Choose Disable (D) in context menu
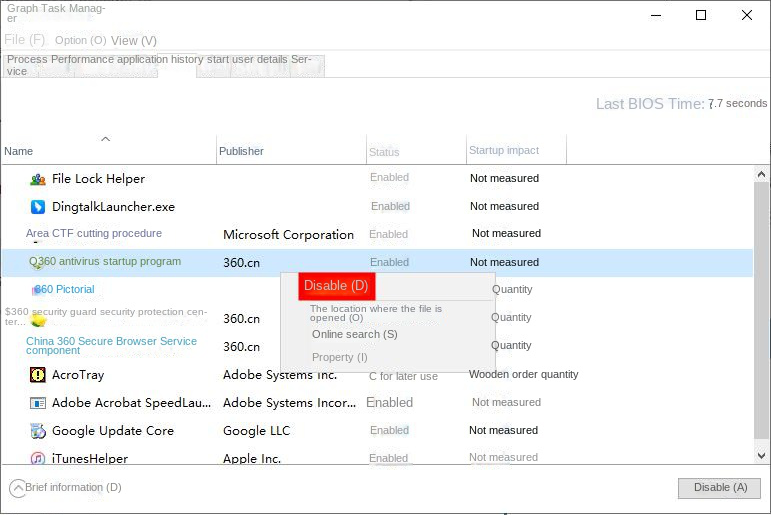The width and height of the screenshot is (771, 515). 336,286
